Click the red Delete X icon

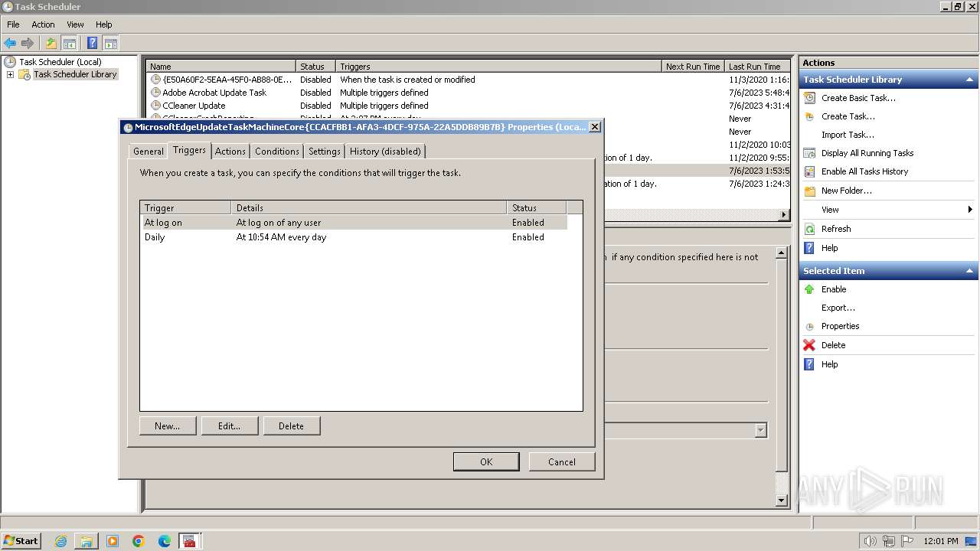(x=809, y=345)
